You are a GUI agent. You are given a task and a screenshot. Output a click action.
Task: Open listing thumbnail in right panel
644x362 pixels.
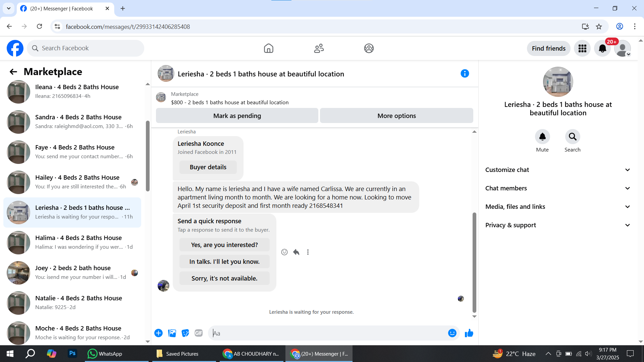tap(558, 82)
